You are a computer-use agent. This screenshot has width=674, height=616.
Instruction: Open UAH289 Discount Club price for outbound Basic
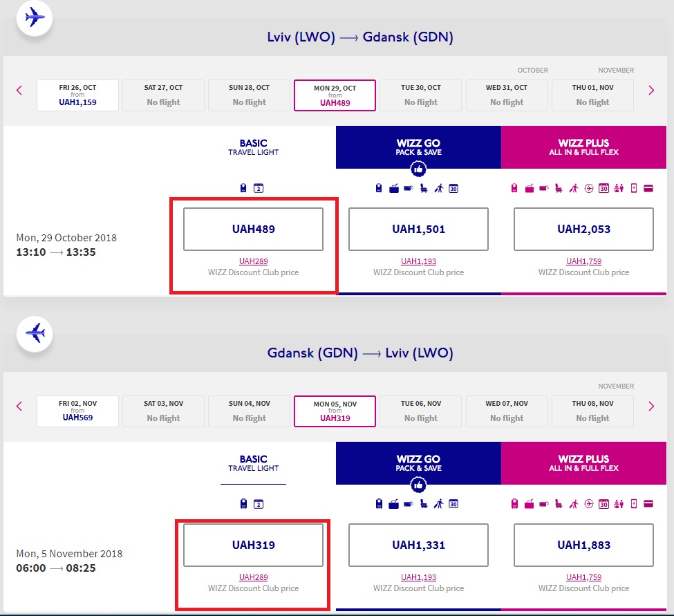click(x=253, y=261)
